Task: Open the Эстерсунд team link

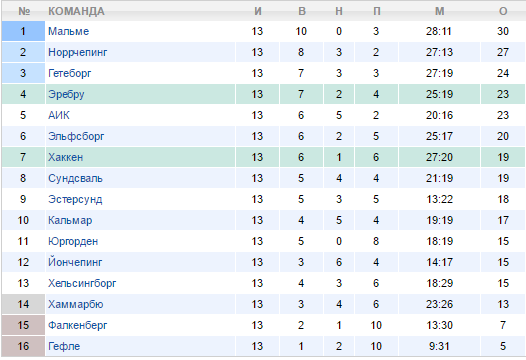Action: point(75,199)
